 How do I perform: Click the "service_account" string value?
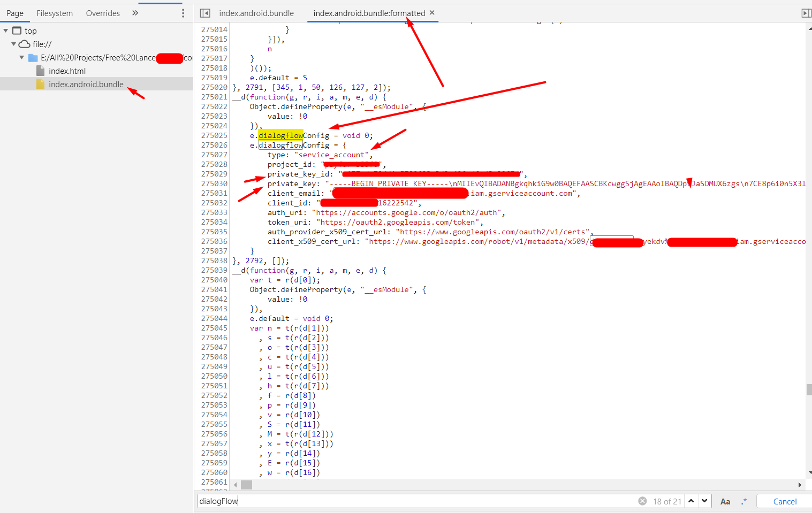(x=331, y=155)
